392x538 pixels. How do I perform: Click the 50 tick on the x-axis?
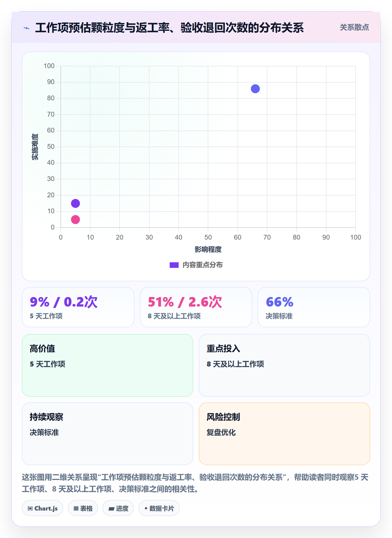[208, 237]
